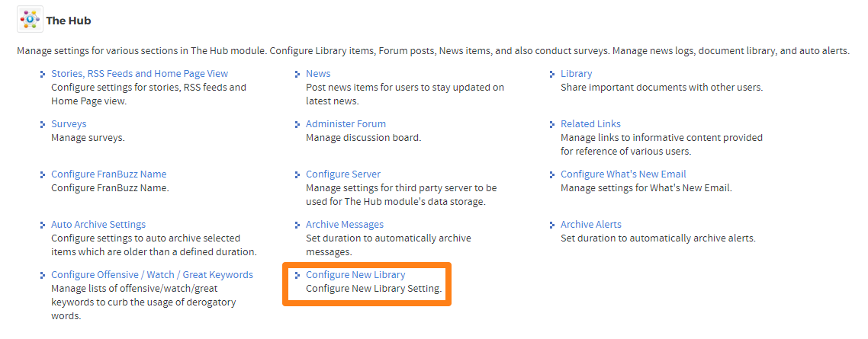The image size is (868, 339).
Task: Click arrow bullet beside Surveys
Action: 43,124
